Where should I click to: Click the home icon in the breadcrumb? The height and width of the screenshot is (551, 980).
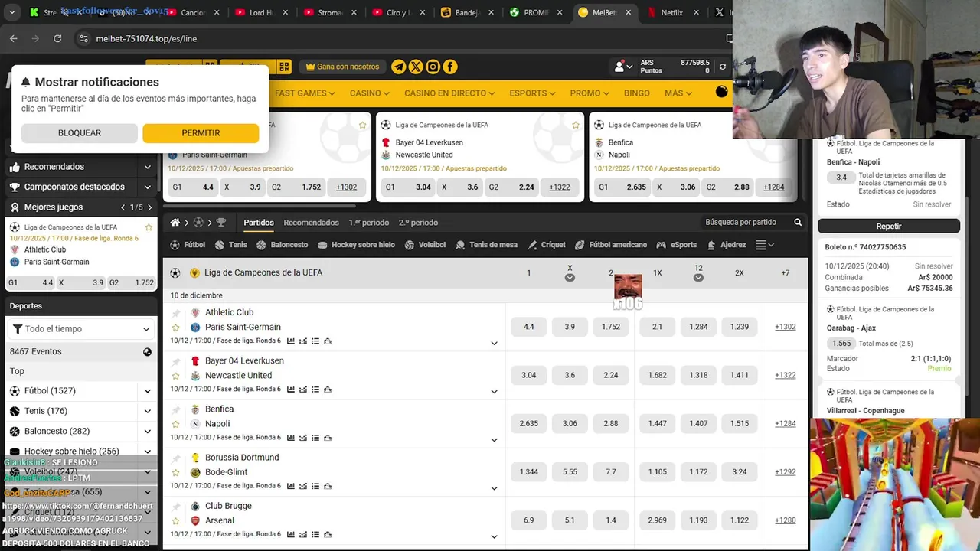point(175,222)
